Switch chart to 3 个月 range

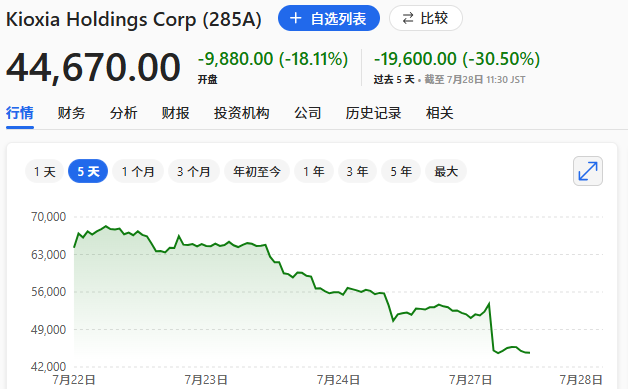coord(194,171)
